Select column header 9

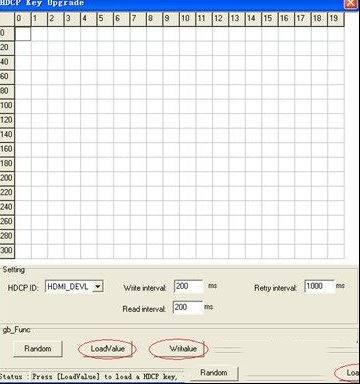171,19
